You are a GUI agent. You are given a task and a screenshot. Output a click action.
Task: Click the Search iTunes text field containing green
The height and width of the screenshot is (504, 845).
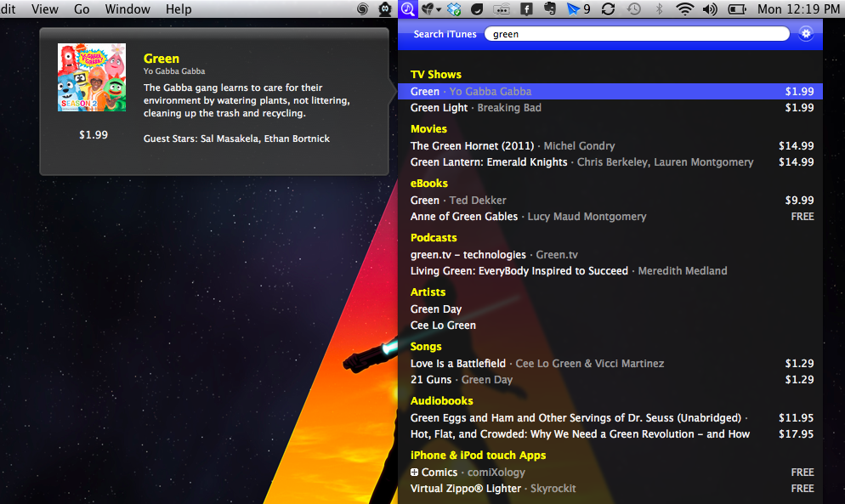(x=637, y=34)
